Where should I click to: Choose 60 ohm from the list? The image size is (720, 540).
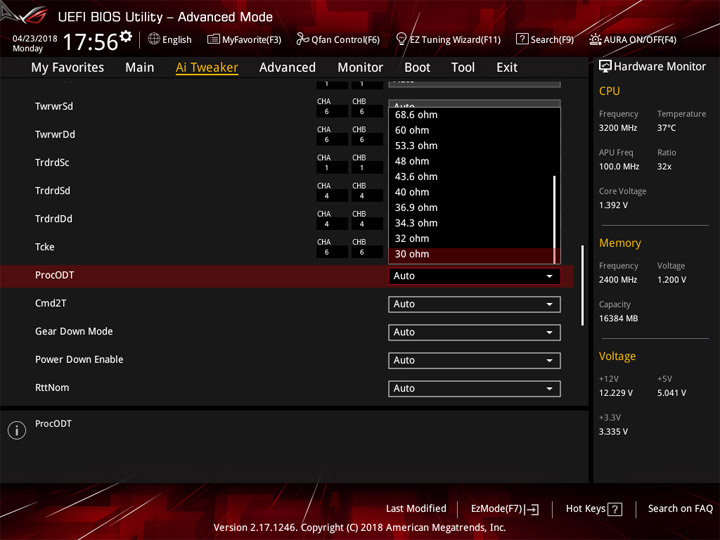coord(471,130)
